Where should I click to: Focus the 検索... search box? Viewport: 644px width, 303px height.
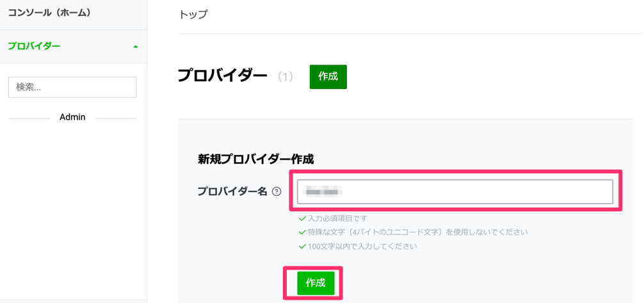tap(72, 87)
